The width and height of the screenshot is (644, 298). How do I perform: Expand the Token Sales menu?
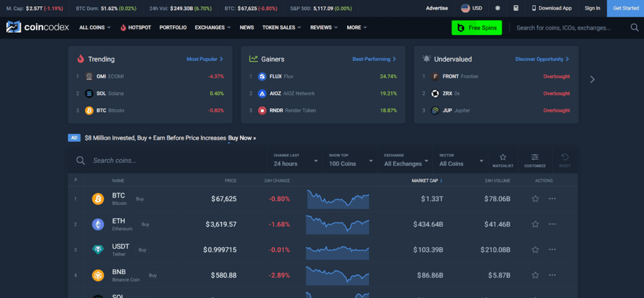tap(282, 28)
